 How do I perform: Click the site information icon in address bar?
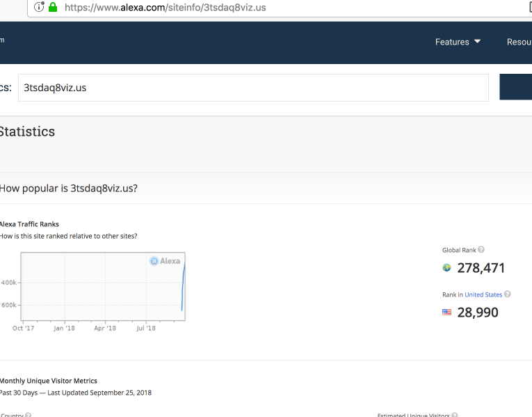point(40,8)
